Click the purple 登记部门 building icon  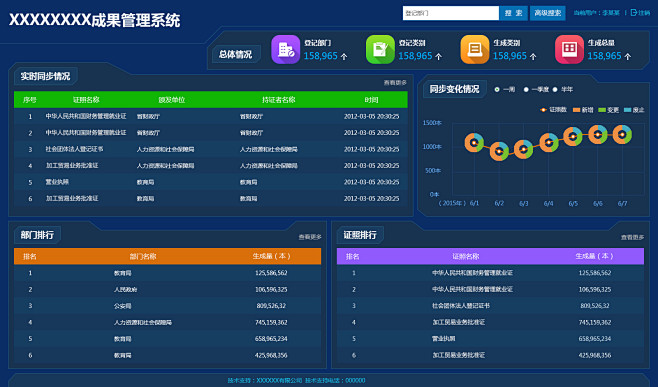click(x=286, y=50)
